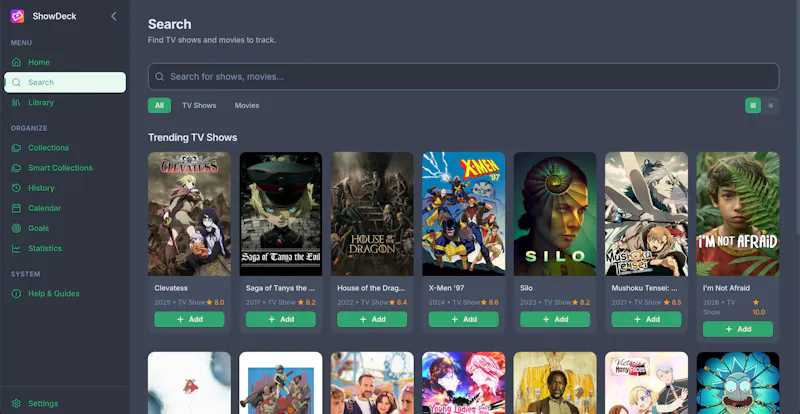Open the Clevatess poster
This screenshot has height=414, width=800.
coord(189,214)
